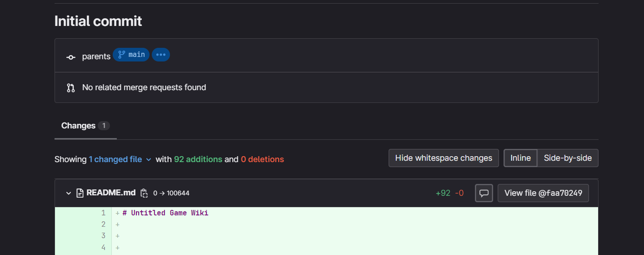The height and width of the screenshot is (255, 644).
Task: Click diff line number 1
Action: [103, 213]
